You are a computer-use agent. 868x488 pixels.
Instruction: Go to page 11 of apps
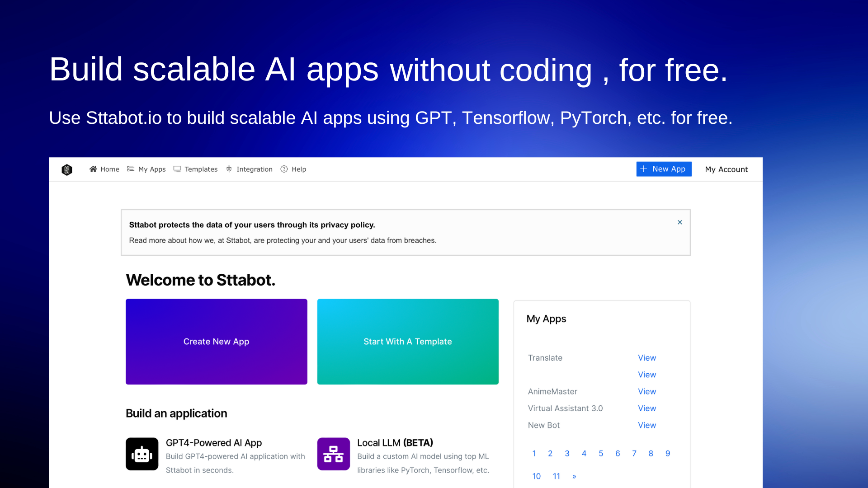click(x=557, y=476)
